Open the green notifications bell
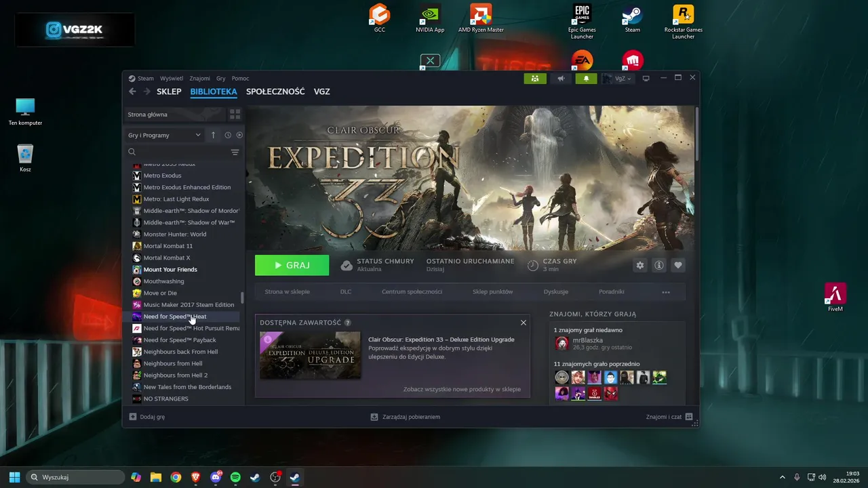 tap(587, 79)
